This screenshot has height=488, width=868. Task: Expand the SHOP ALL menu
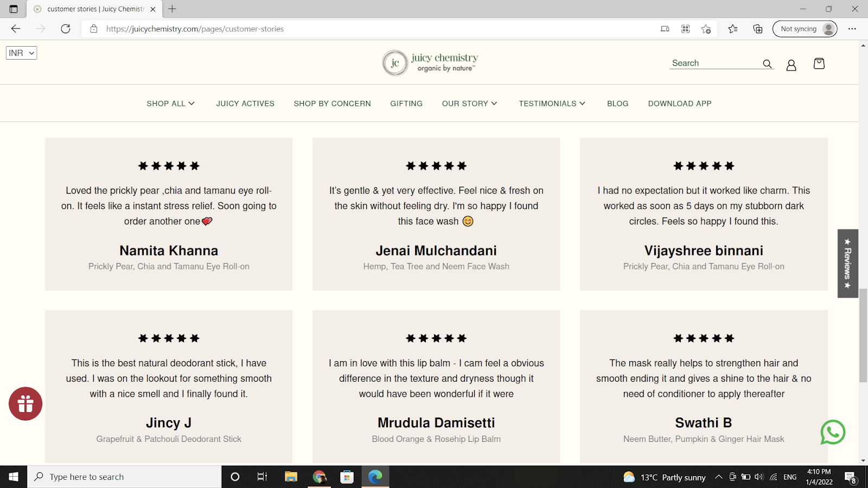tap(170, 104)
